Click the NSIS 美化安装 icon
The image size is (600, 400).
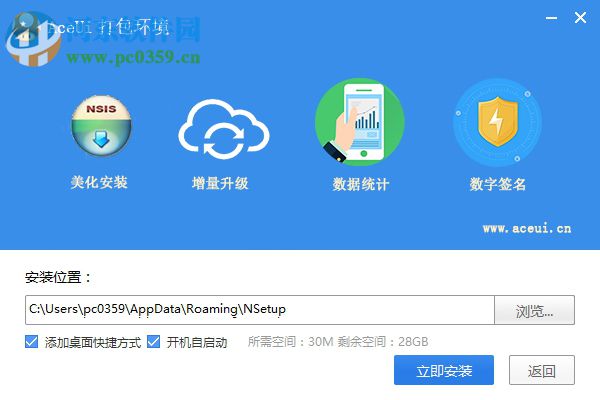[x=101, y=126]
